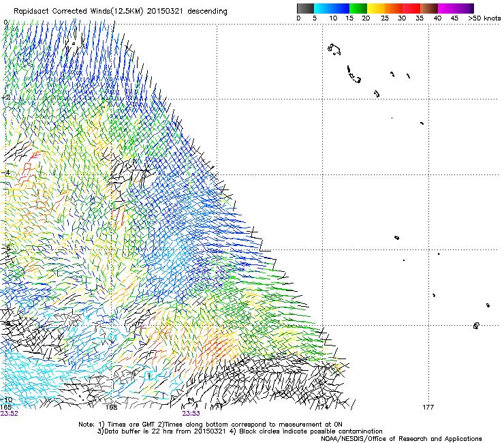Click the date '20150321' in the title

click(165, 12)
